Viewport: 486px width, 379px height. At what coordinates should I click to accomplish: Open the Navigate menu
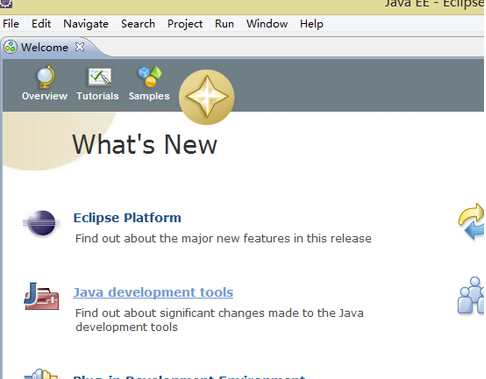(86, 24)
